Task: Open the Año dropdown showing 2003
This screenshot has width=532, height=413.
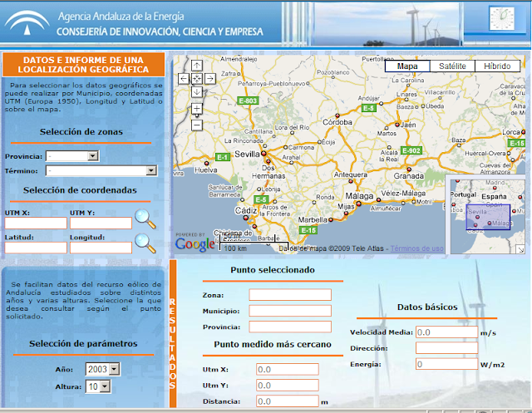Action: tap(103, 369)
